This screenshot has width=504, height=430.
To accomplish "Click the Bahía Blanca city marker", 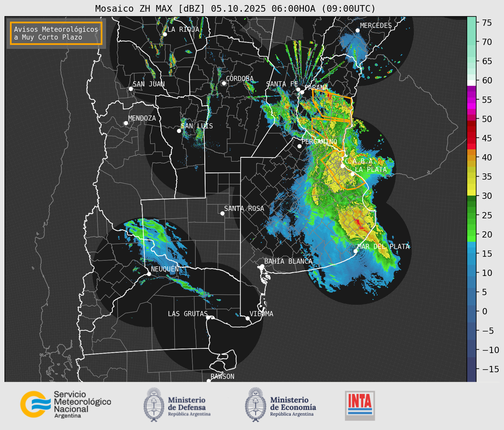I will tap(262, 266).
